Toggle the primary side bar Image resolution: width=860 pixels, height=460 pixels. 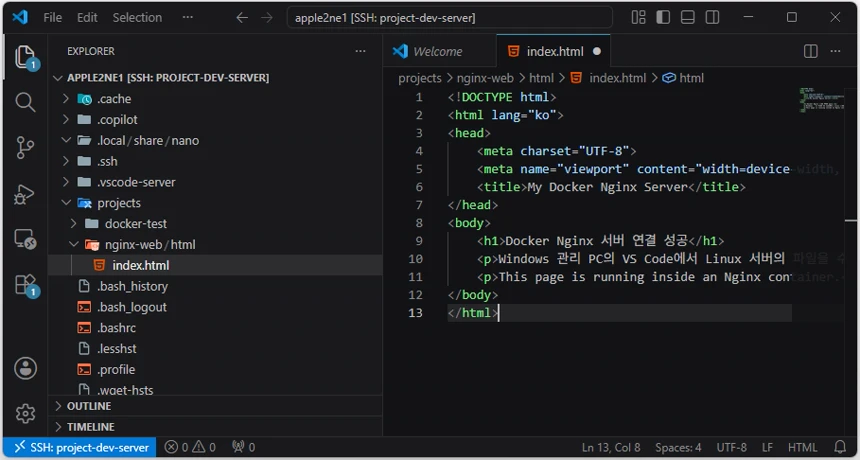click(x=663, y=18)
